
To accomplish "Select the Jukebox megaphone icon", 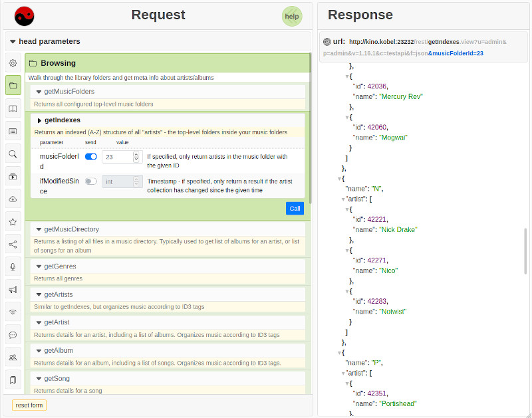I will (x=12, y=289).
